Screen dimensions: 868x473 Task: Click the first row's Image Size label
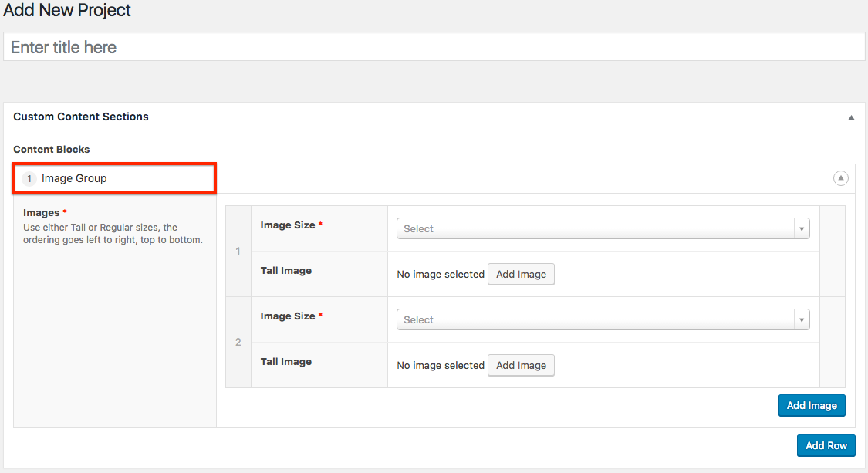288,225
